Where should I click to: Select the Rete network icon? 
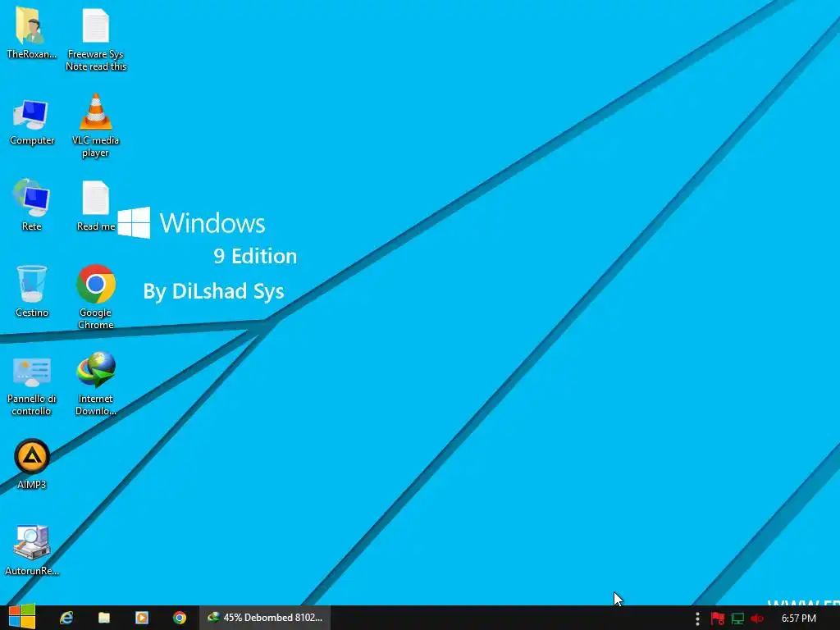coord(32,205)
